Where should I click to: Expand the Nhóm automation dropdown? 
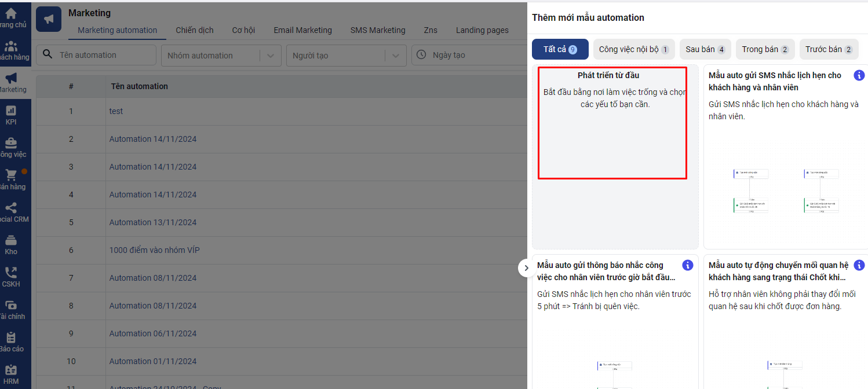(x=269, y=56)
